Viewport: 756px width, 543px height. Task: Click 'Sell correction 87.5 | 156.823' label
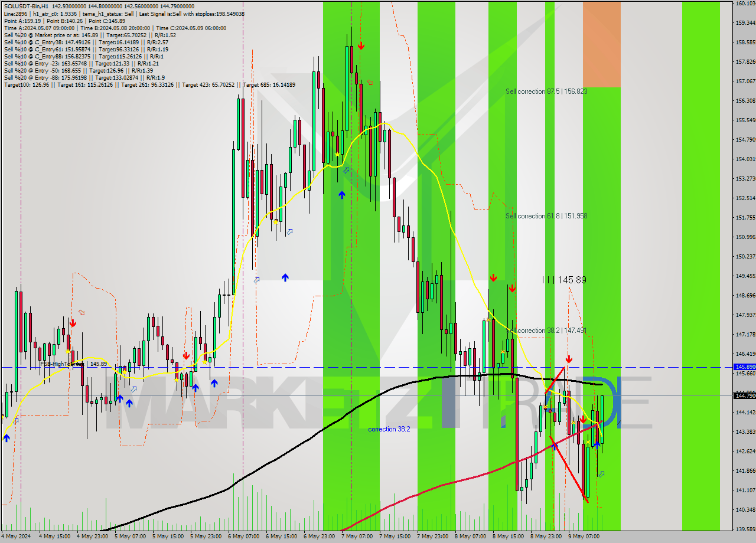click(546, 91)
